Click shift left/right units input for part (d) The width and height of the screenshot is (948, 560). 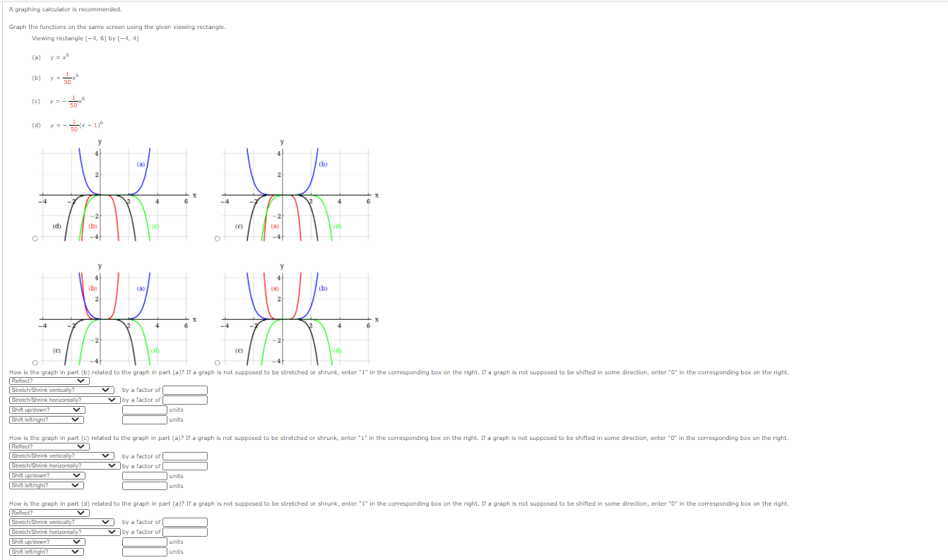(145, 552)
